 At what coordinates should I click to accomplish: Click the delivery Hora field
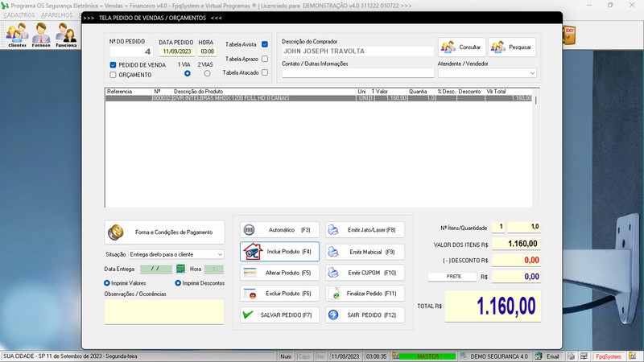[214, 269]
